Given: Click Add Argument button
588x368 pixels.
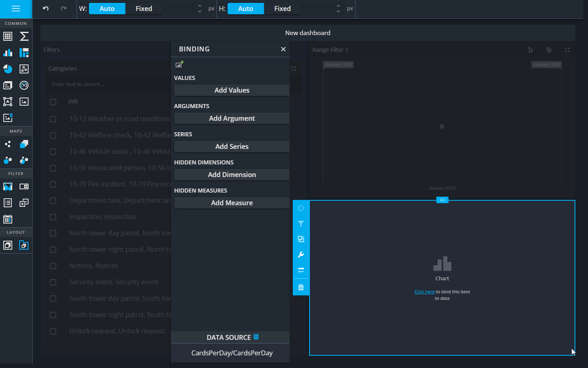Looking at the screenshot, I should click(232, 118).
